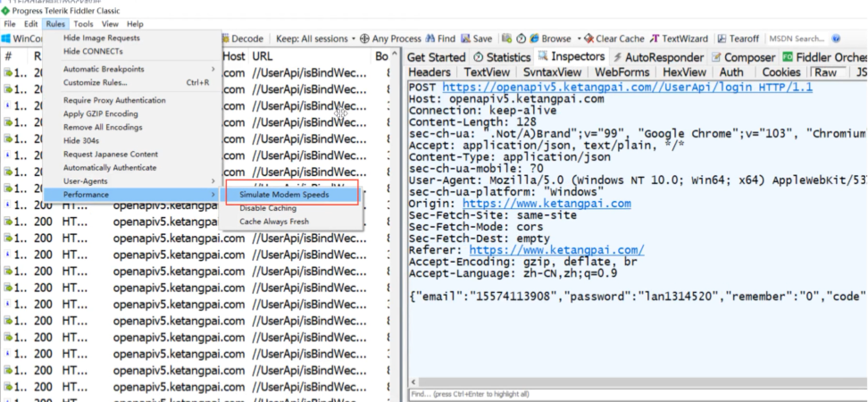This screenshot has height=402, width=868.
Task: Click the Origin www.ketangpai.com link
Action: point(547,203)
